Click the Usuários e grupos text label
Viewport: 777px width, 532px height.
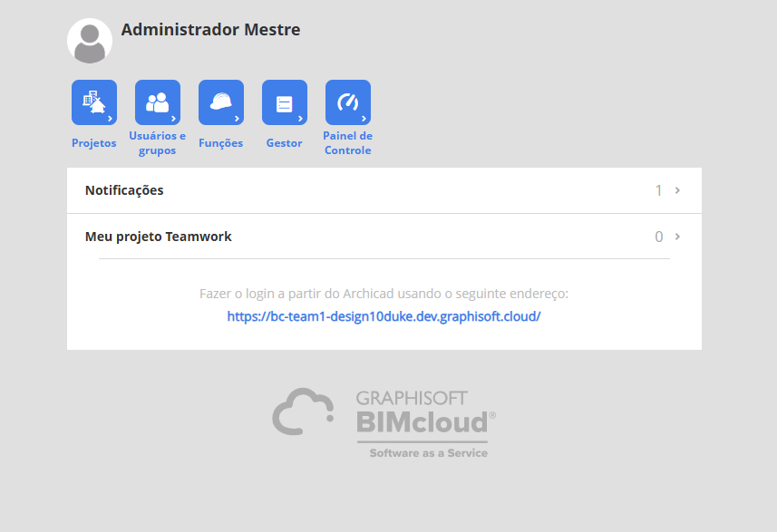[158, 142]
